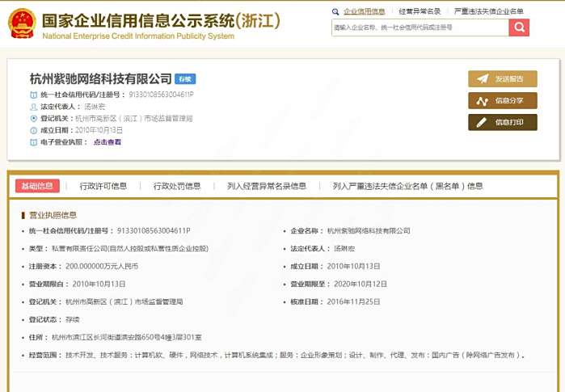Click the 私营有限责任公司 company type value
This screenshot has height=392, width=565.
[130, 249]
